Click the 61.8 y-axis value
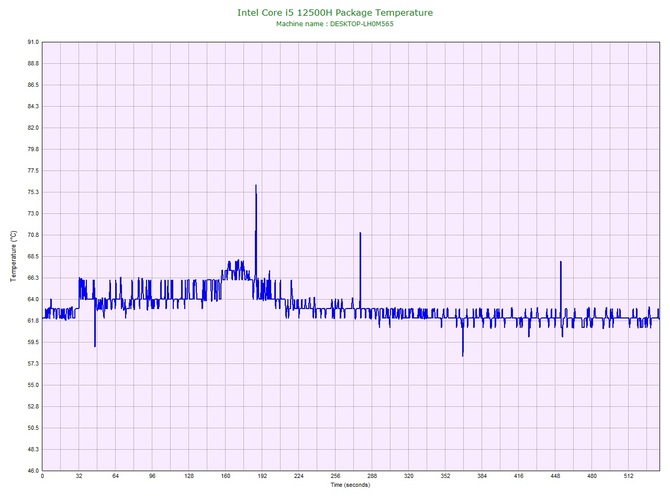Image resolution: width=670 pixels, height=502 pixels. coord(33,320)
